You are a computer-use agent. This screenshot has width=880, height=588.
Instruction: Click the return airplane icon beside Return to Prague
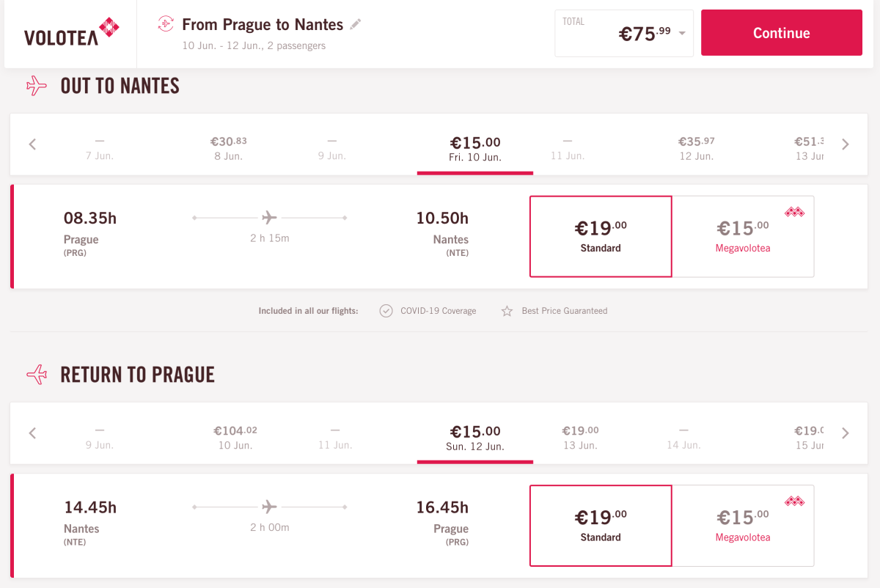(36, 375)
